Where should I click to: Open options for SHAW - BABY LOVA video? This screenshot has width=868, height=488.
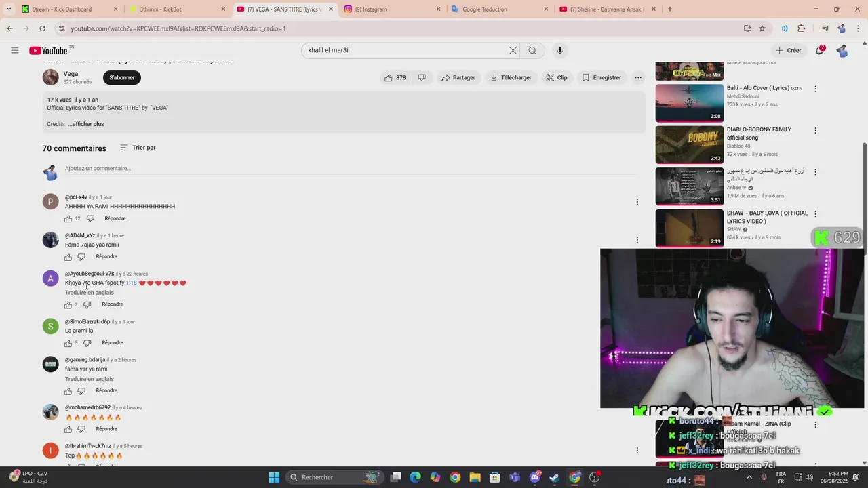click(815, 213)
